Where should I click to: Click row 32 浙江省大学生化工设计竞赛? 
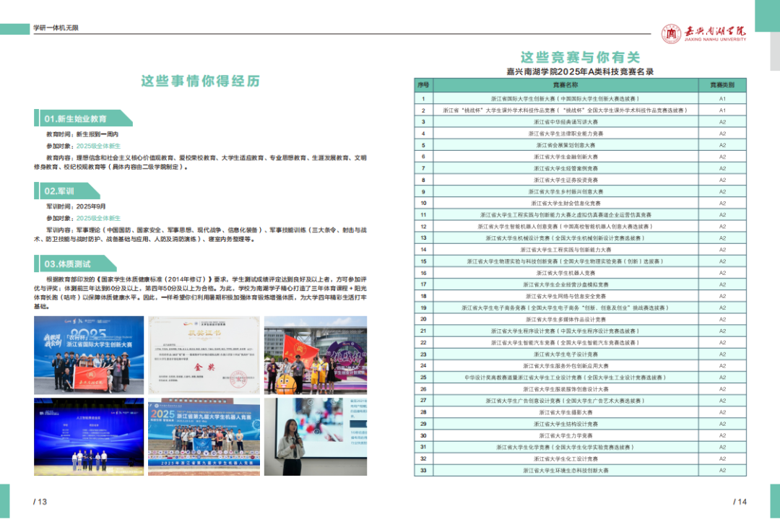click(x=580, y=458)
